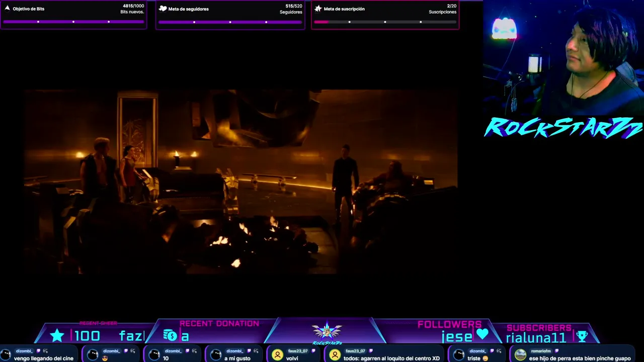The width and height of the screenshot is (644, 362).
Task: Click the "2/20" subscriptions count
Action: pyautogui.click(x=452, y=6)
